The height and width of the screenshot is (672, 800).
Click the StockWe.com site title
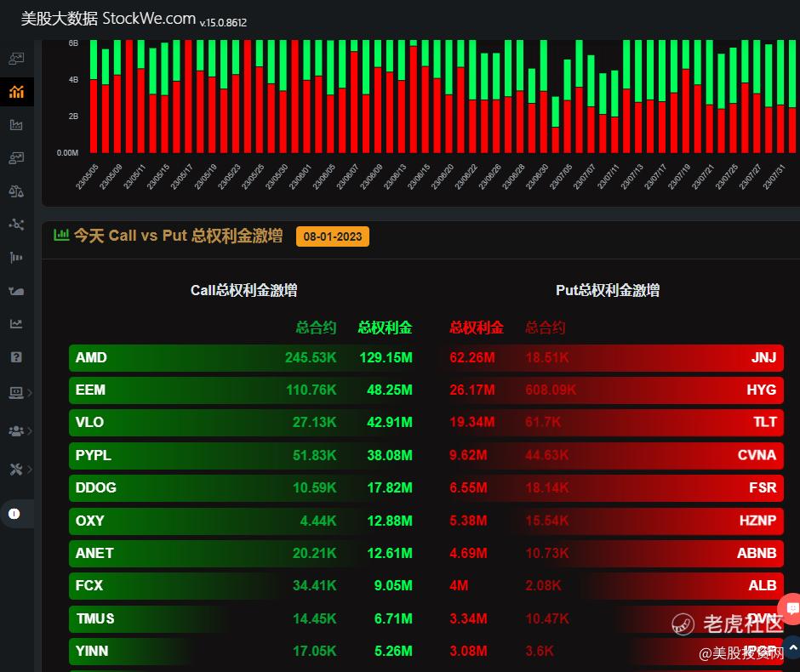coord(149,19)
